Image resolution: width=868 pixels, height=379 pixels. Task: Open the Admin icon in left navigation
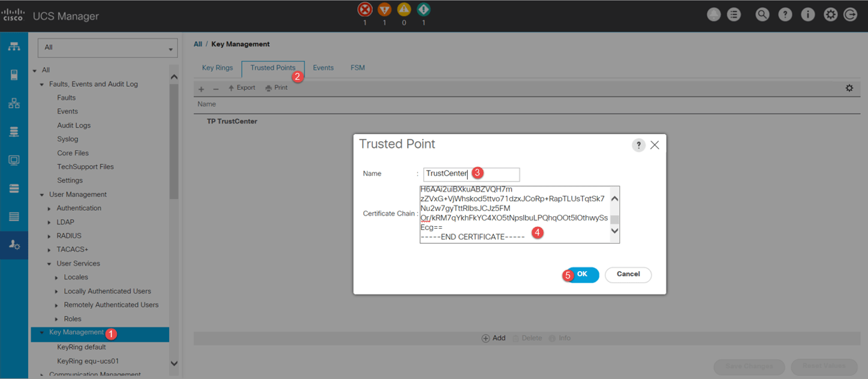pos(14,245)
